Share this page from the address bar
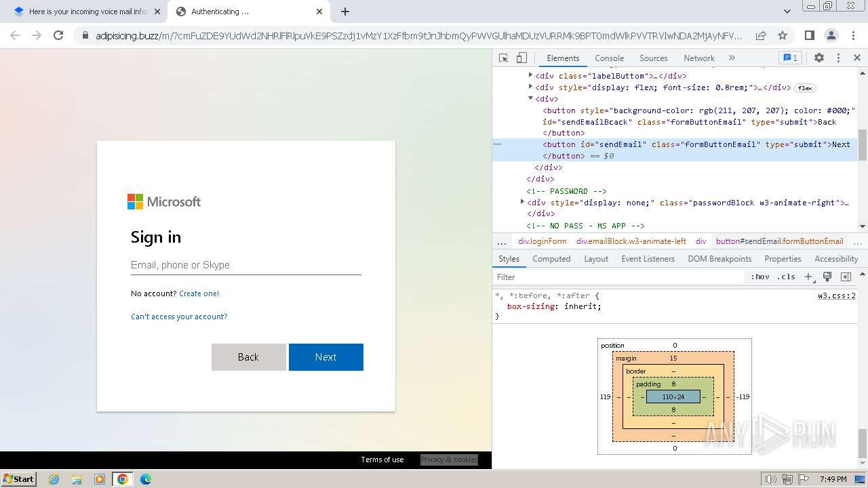The height and width of the screenshot is (488, 868). (x=761, y=35)
